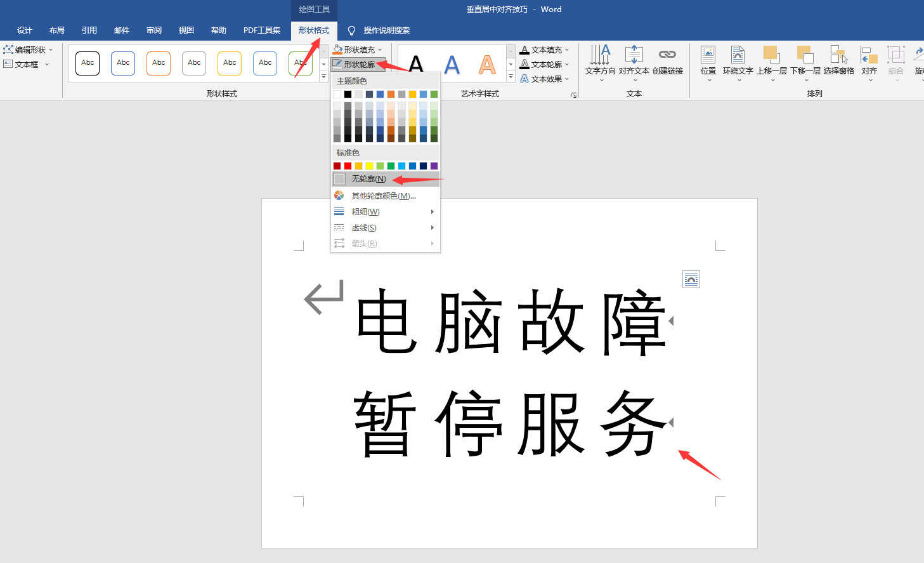Switch to the 审阅 tab
Image resolution: width=924 pixels, height=563 pixels.
pos(154,30)
